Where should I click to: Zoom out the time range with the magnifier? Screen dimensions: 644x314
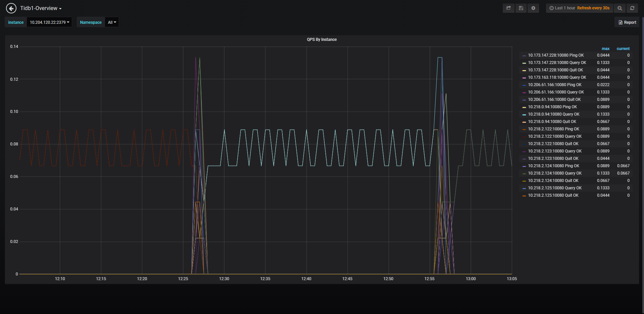(x=620, y=8)
